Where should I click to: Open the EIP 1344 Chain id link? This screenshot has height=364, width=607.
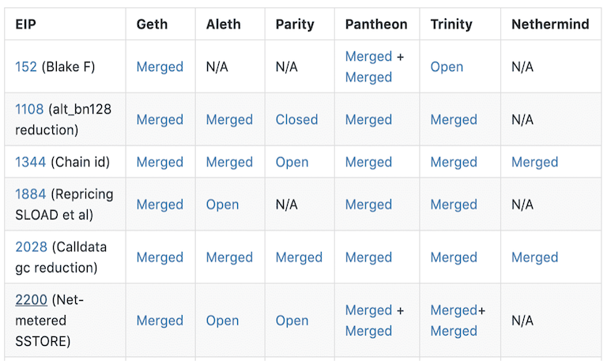click(x=31, y=162)
